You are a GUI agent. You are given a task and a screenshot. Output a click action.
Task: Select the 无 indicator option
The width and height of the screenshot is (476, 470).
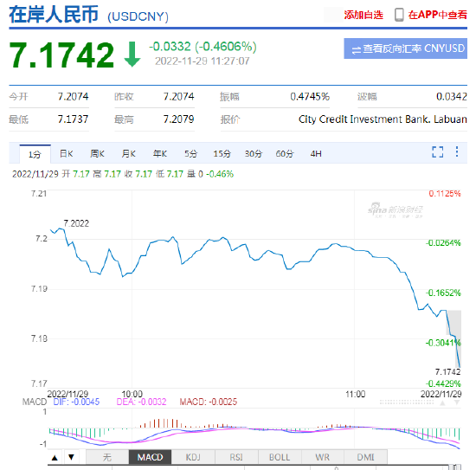click(107, 457)
